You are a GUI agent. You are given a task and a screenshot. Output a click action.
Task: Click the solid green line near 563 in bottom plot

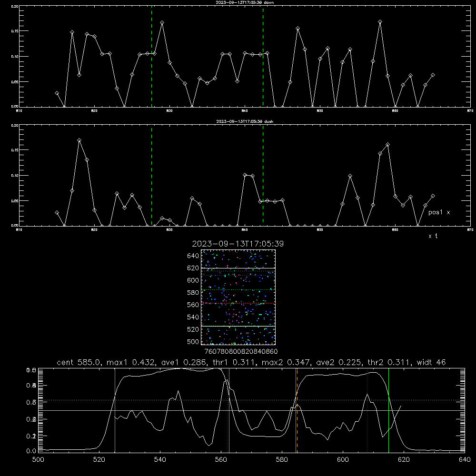[229, 410]
